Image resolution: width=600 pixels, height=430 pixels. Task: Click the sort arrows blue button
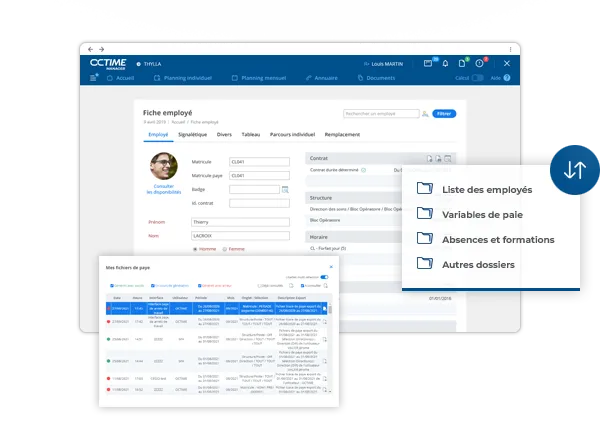pyautogui.click(x=574, y=170)
